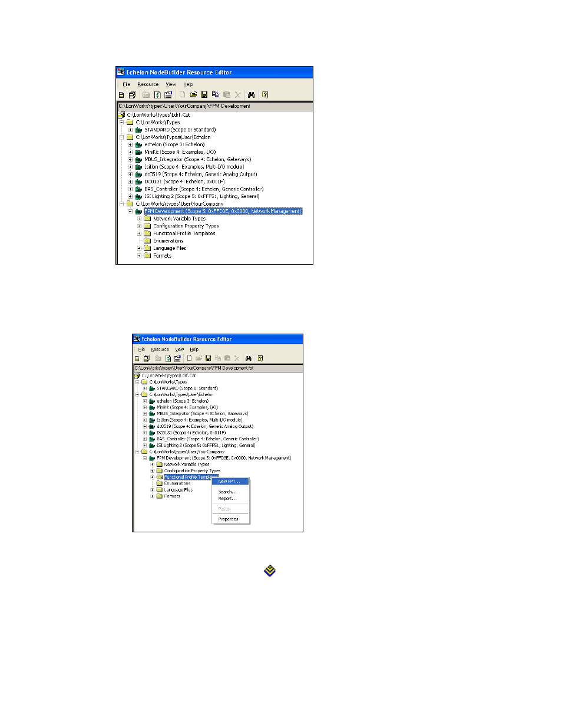Viewport: 562px width, 728px height.
Task: Expand the echelon (Scope 3) node in top window
Action: point(131,144)
